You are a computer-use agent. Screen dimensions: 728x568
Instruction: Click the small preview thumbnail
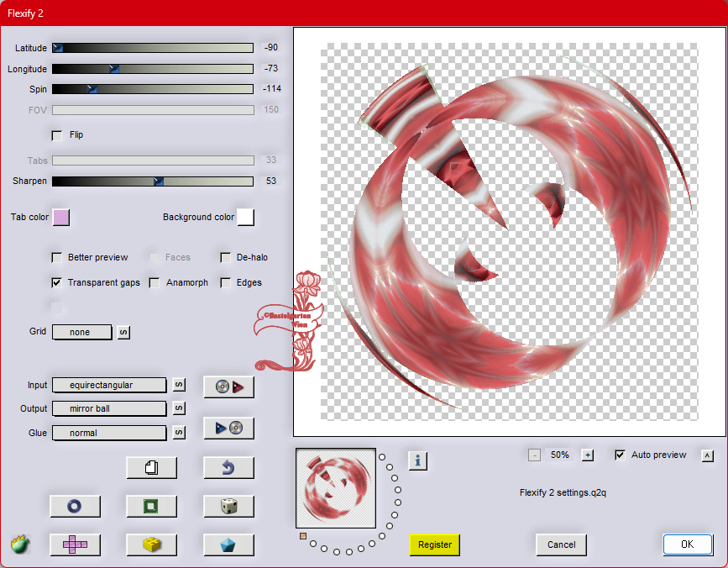336,487
